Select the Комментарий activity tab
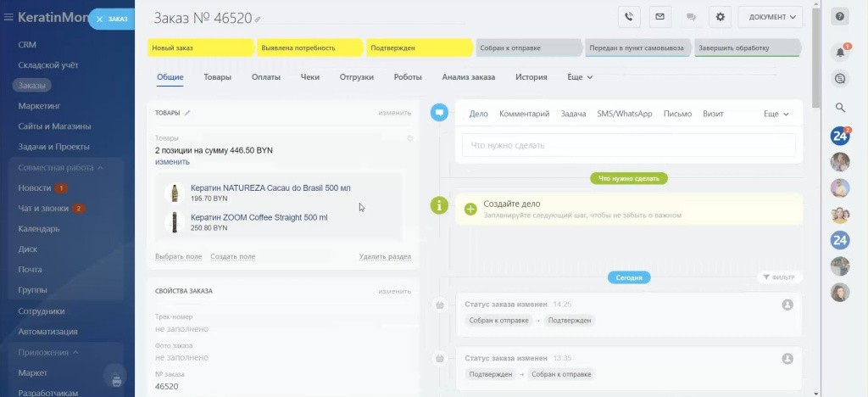This screenshot has width=868, height=397. click(x=524, y=114)
